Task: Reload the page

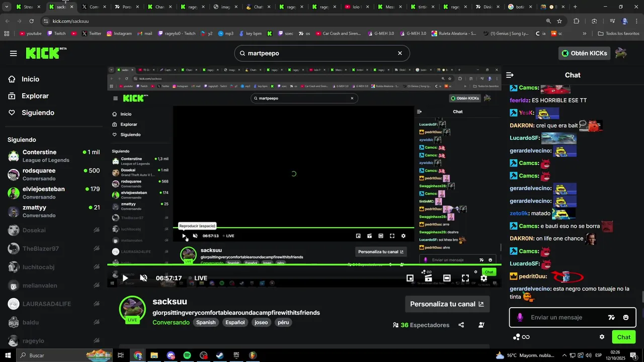Action: point(31,21)
